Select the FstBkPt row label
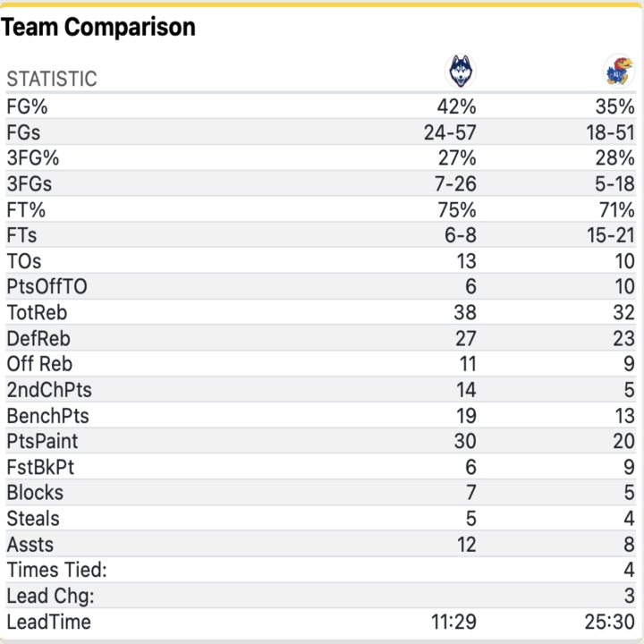644x644 pixels. 40,467
